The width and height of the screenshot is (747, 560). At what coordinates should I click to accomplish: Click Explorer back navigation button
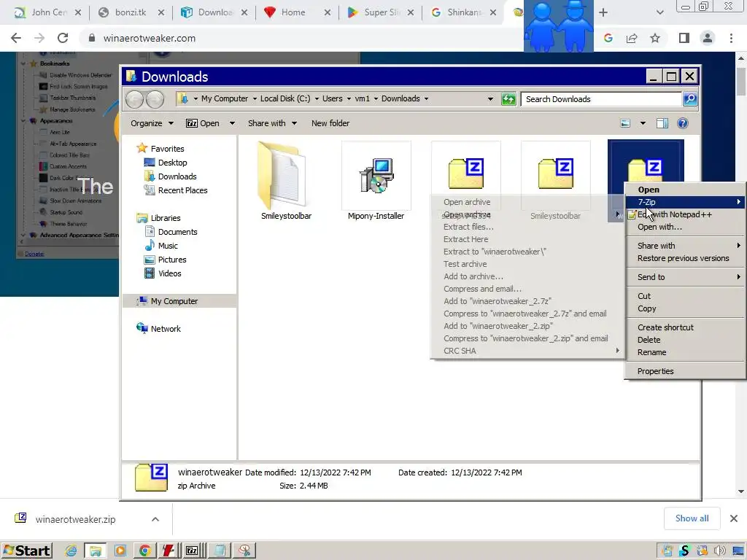point(134,99)
